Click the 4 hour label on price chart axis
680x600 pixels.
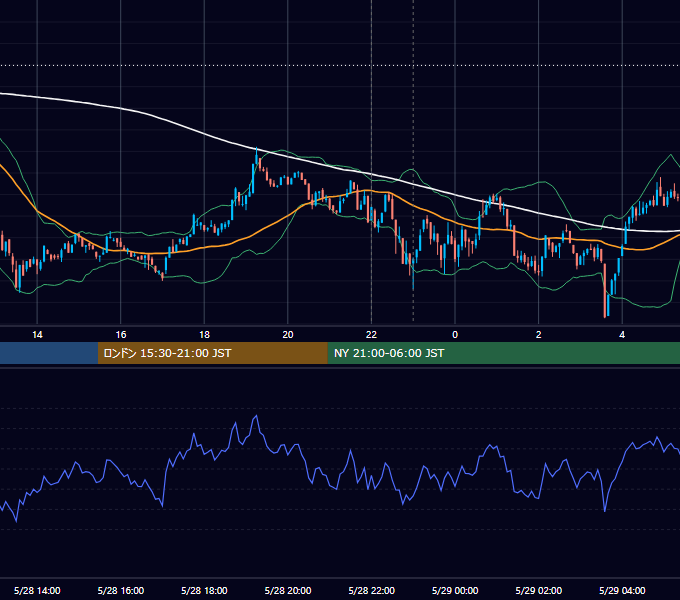(622, 335)
